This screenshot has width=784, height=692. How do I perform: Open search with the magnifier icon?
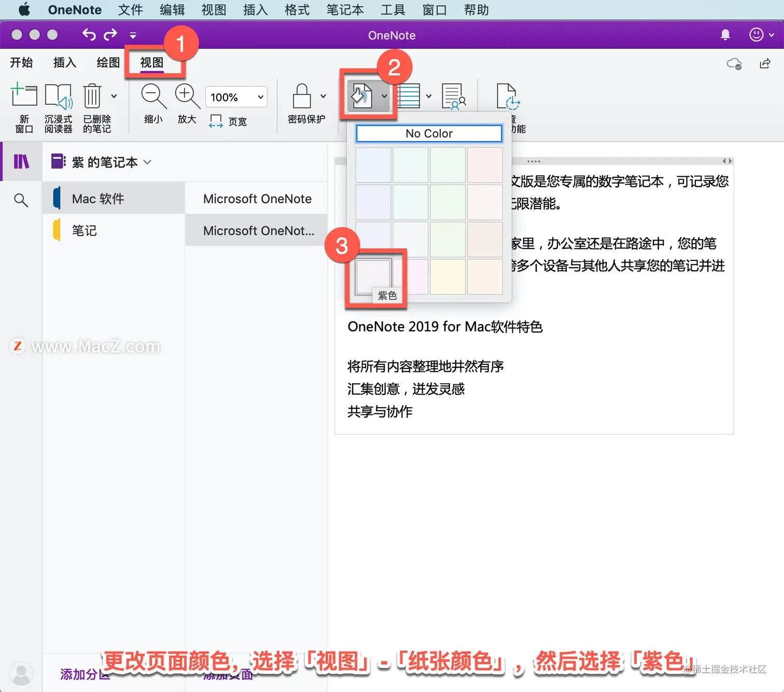point(21,200)
